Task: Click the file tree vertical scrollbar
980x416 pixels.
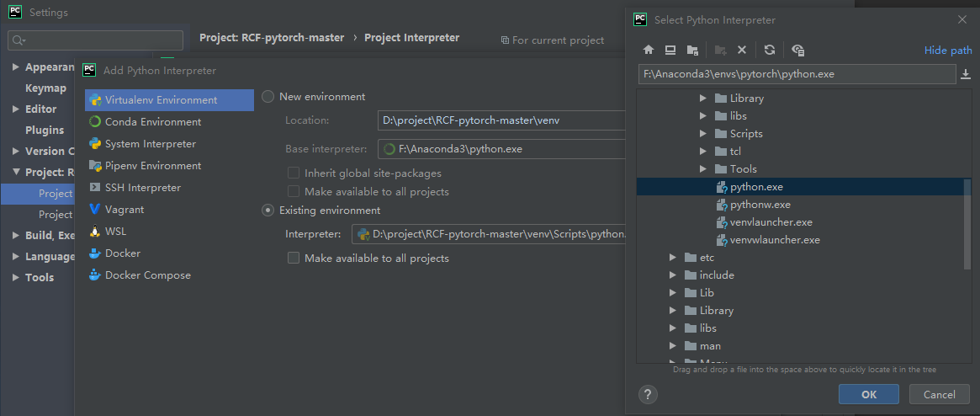Action: tap(967, 224)
